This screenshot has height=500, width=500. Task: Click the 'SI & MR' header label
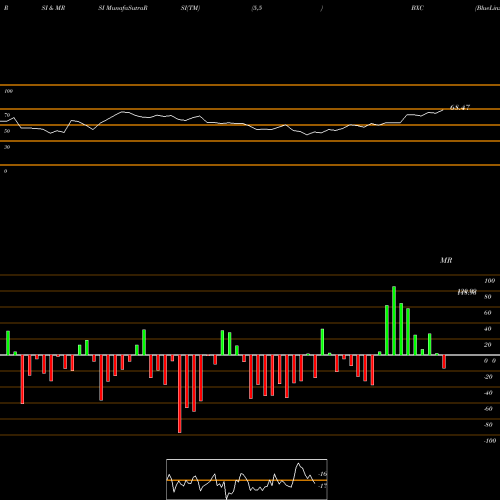[53, 8]
